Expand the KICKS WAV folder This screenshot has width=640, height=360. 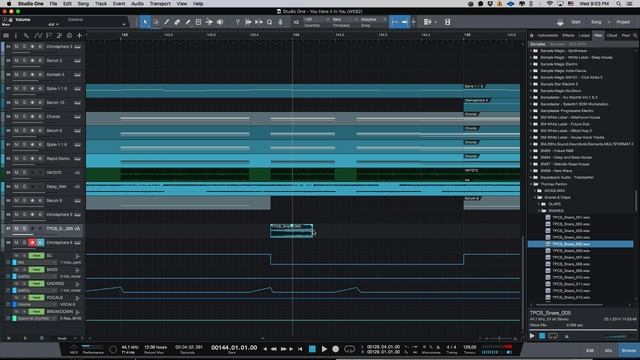535,191
